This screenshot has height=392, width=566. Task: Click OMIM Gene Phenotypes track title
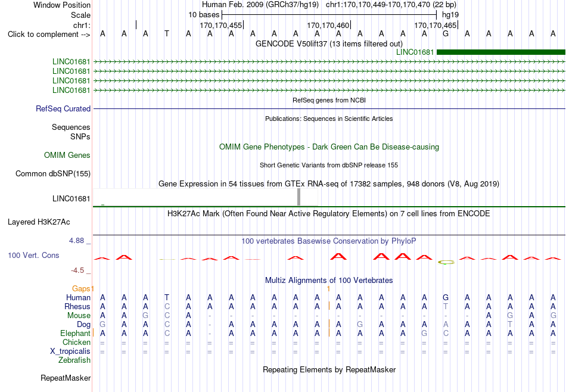point(329,147)
